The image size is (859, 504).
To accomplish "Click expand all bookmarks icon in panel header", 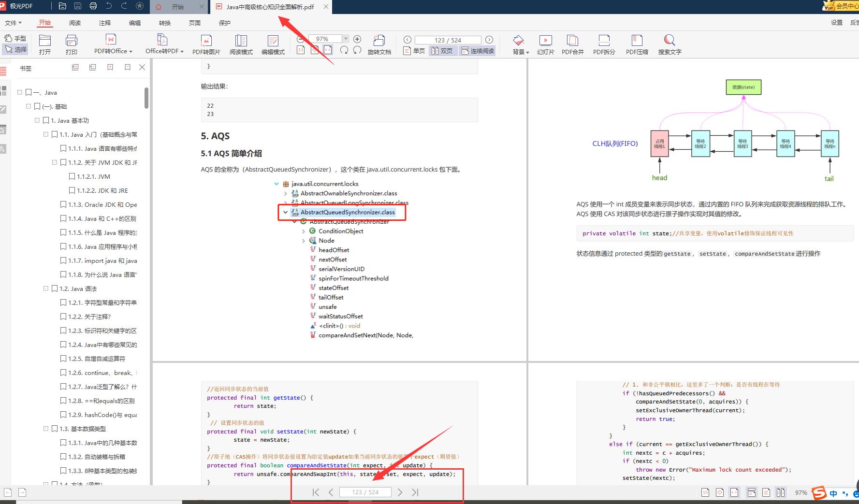I will point(75,68).
